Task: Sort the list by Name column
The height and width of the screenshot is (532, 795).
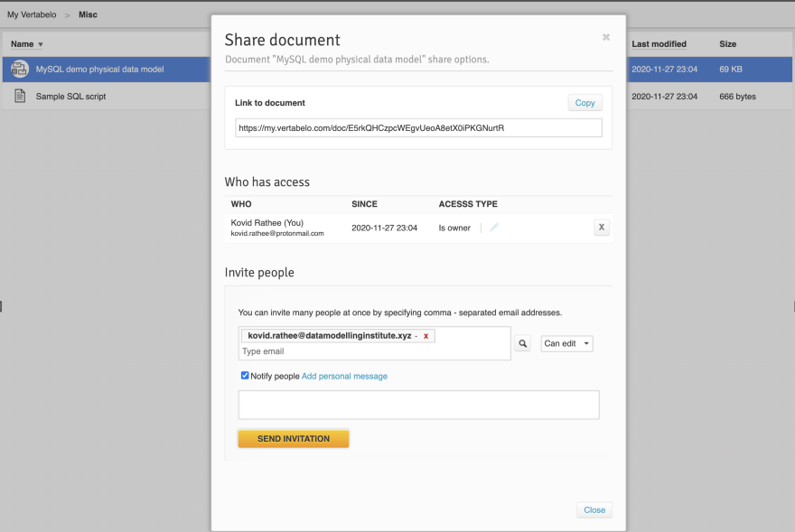Action: click(x=27, y=44)
